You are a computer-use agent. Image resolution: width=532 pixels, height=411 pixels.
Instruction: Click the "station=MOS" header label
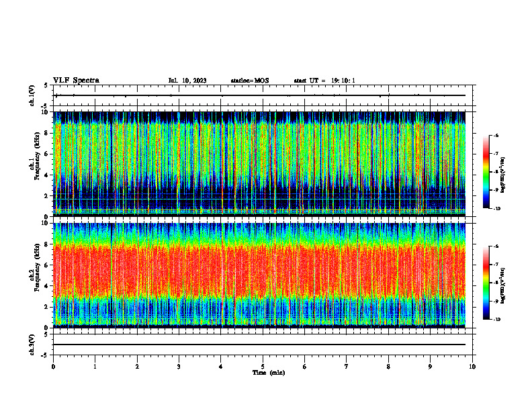[x=250, y=81]
